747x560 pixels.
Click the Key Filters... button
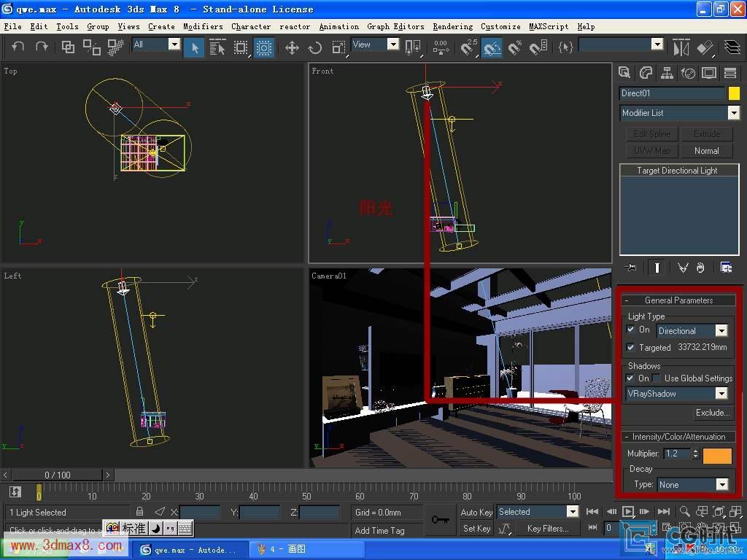coord(548,529)
